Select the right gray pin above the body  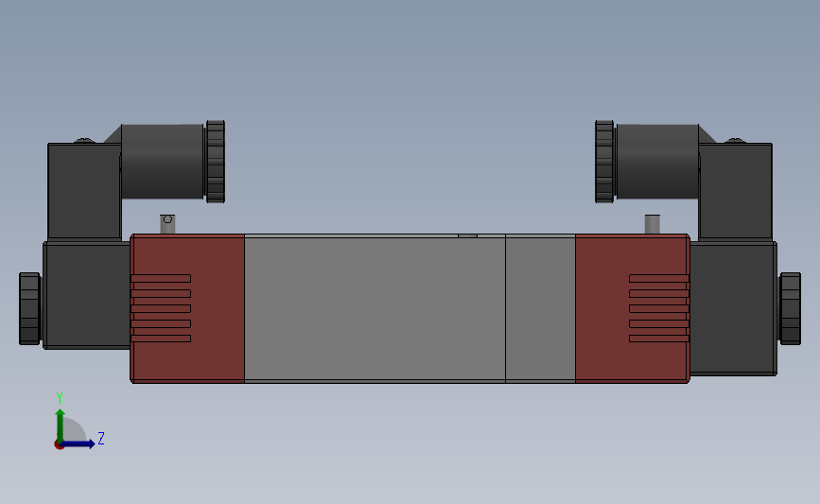click(x=653, y=224)
